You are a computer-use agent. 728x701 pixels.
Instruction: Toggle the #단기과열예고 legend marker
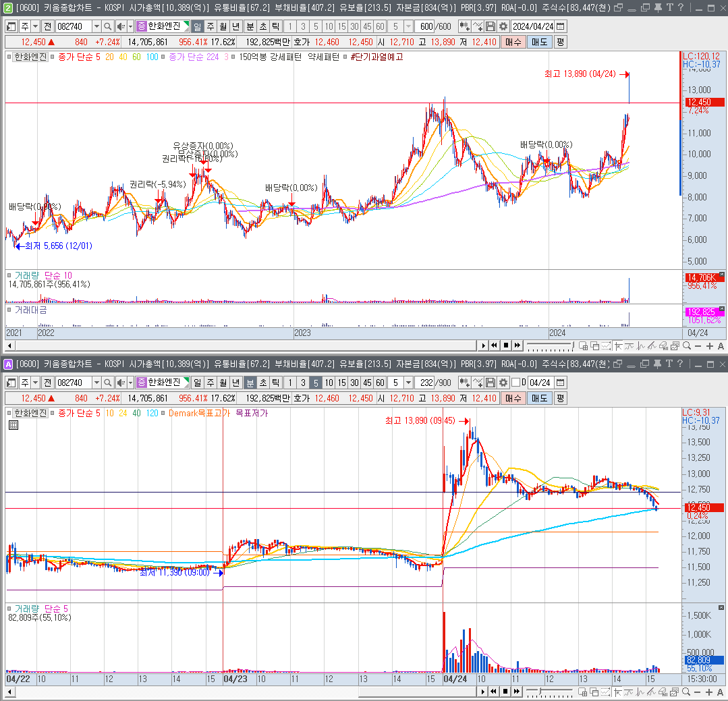click(x=345, y=57)
